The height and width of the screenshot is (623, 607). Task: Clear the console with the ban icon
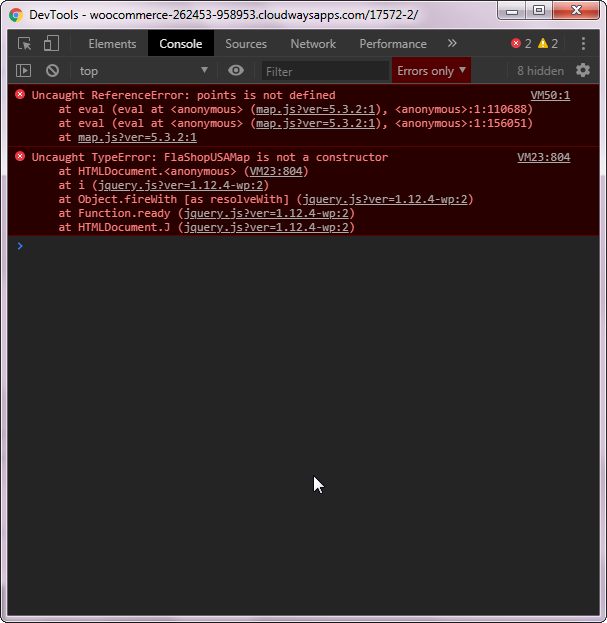52,71
